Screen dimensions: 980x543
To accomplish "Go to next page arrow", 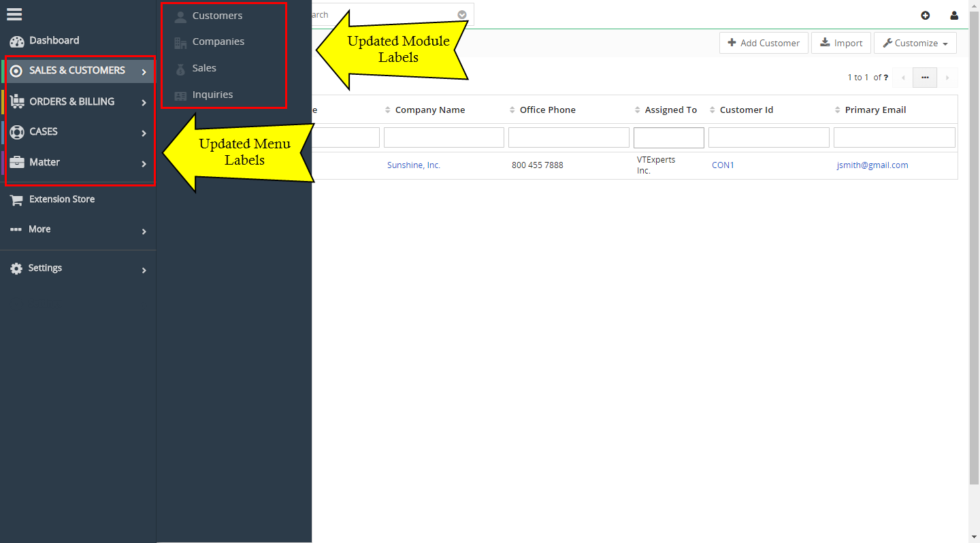I will 947,78.
